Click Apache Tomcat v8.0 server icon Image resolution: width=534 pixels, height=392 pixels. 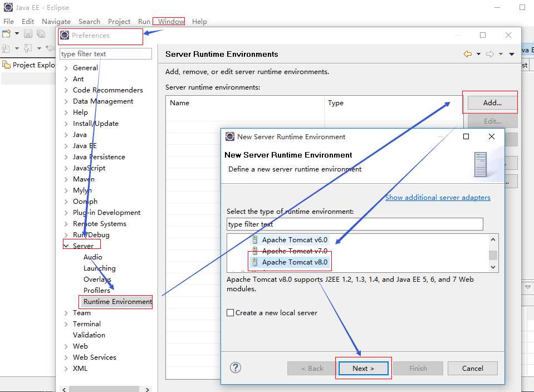254,262
